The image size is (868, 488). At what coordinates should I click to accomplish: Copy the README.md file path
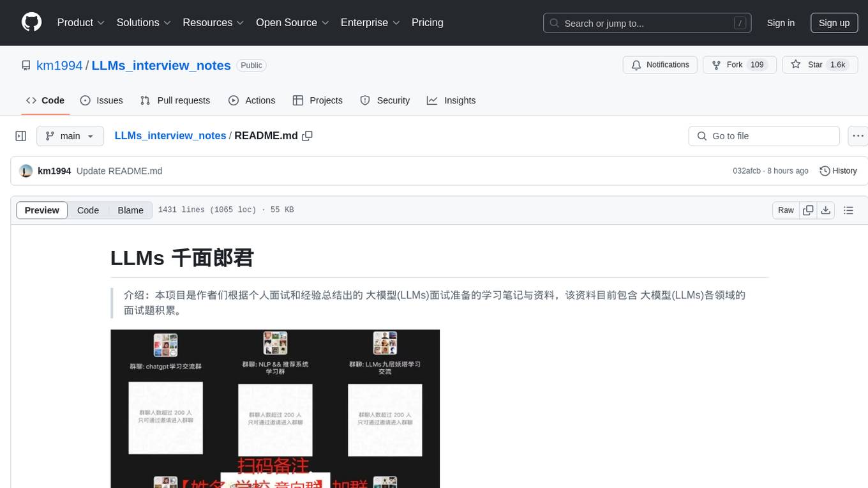(307, 136)
